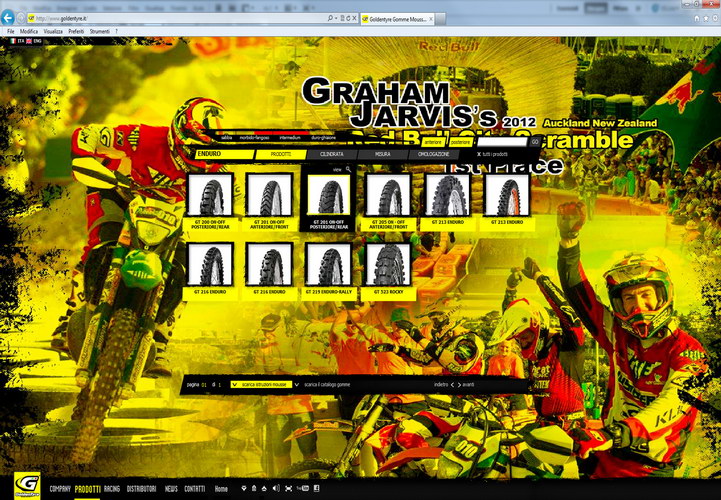Open the ENDURO category dropdown
721x500 pixels.
224,154
